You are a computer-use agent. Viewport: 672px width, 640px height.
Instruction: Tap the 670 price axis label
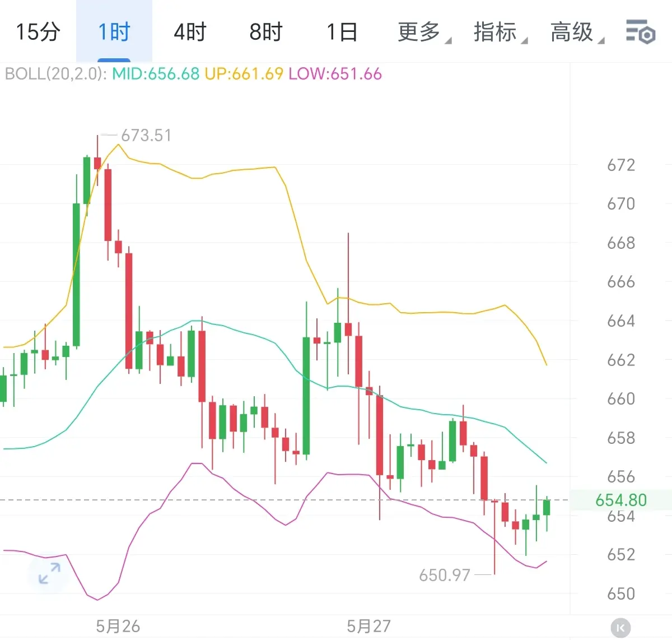click(621, 204)
